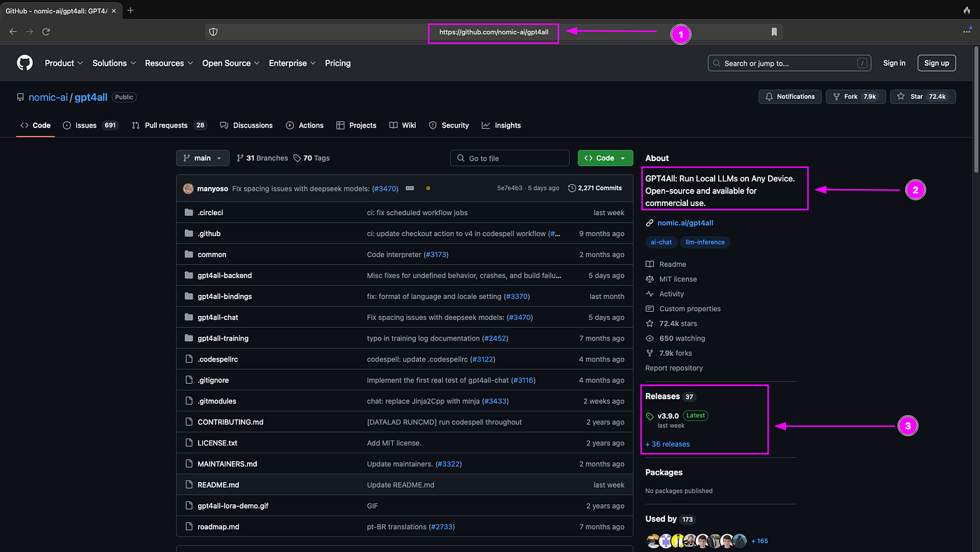Click the v3.9.0 release tag icon
The width and height of the screenshot is (980, 552).
click(650, 416)
